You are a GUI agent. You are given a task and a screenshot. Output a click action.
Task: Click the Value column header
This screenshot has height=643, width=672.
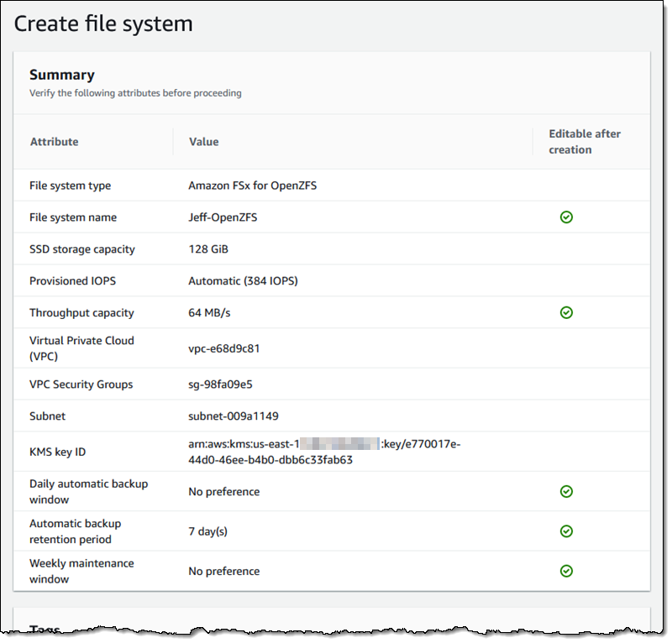(x=204, y=142)
